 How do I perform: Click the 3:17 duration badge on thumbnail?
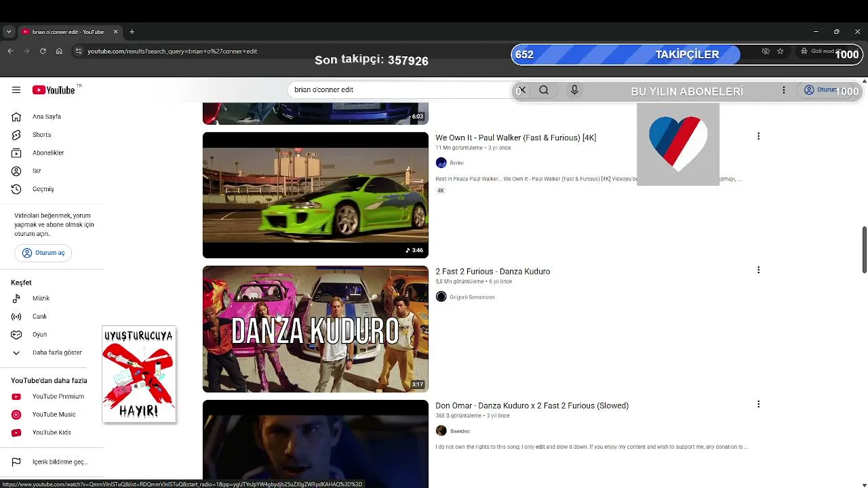click(418, 384)
